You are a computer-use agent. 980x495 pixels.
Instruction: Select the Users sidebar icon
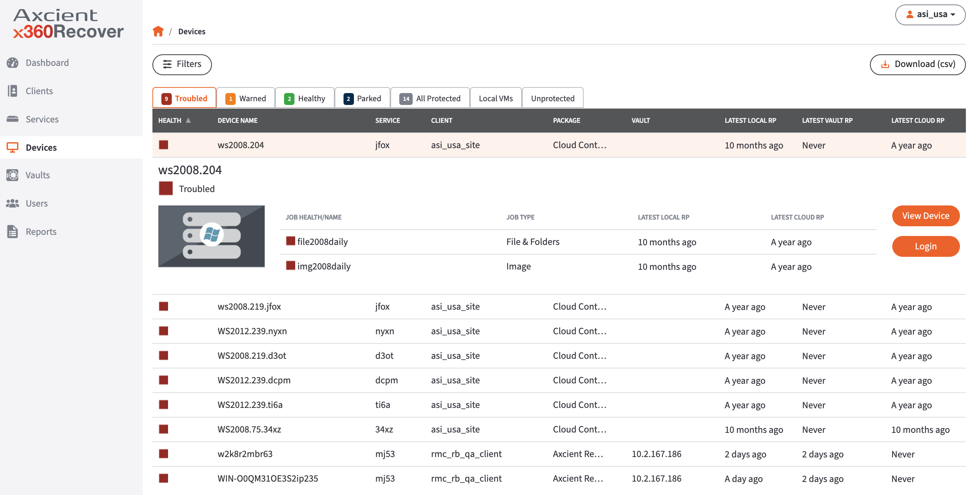[x=12, y=203]
